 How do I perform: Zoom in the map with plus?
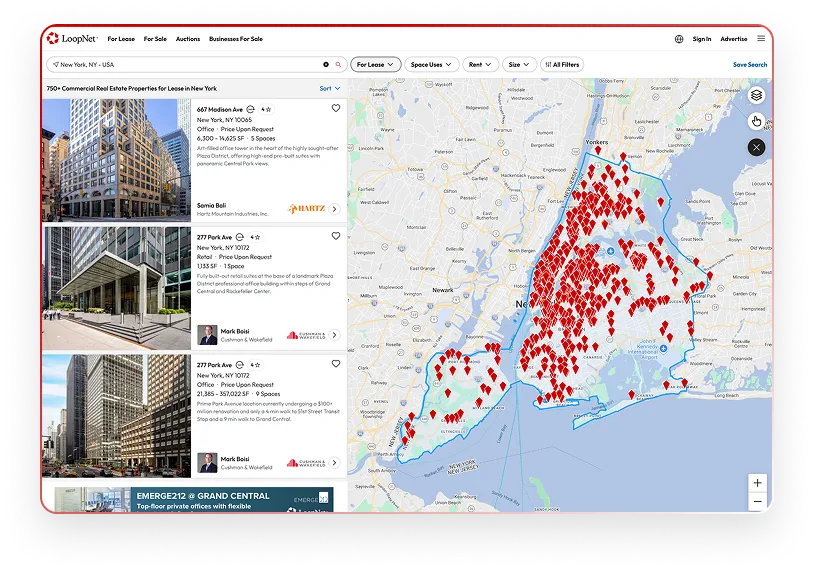757,483
